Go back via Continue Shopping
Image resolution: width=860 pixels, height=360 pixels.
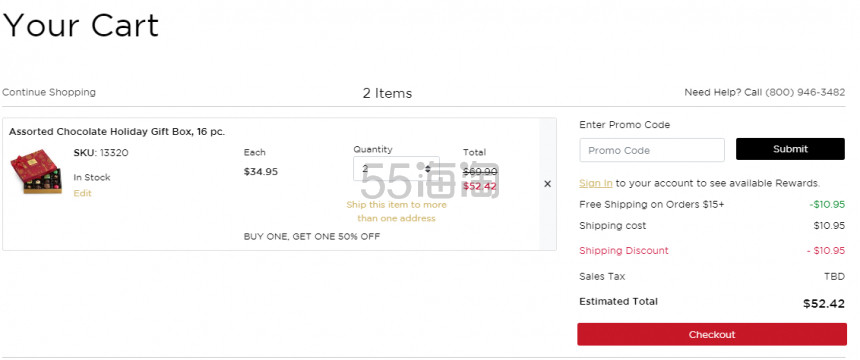pyautogui.click(x=49, y=92)
